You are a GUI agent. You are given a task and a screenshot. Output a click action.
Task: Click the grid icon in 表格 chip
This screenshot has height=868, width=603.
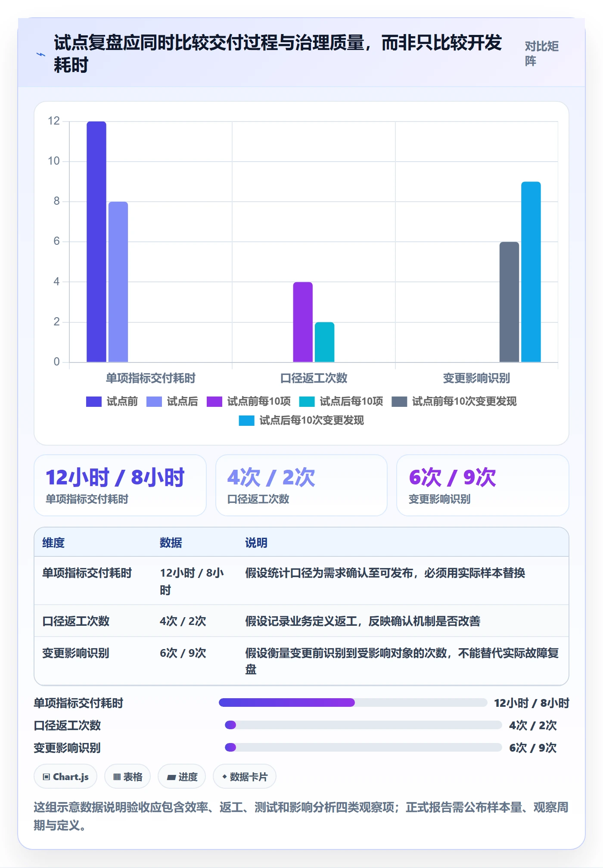click(x=117, y=777)
